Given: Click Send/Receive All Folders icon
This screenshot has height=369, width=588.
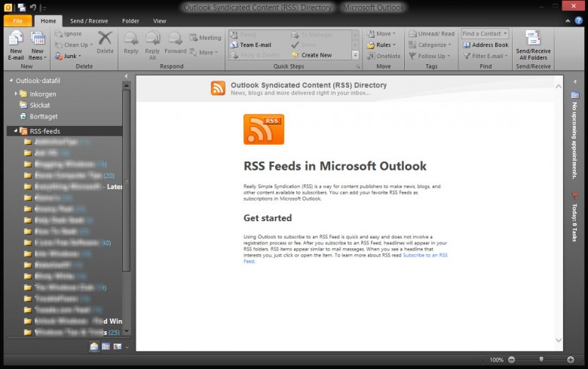Looking at the screenshot, I should (533, 38).
